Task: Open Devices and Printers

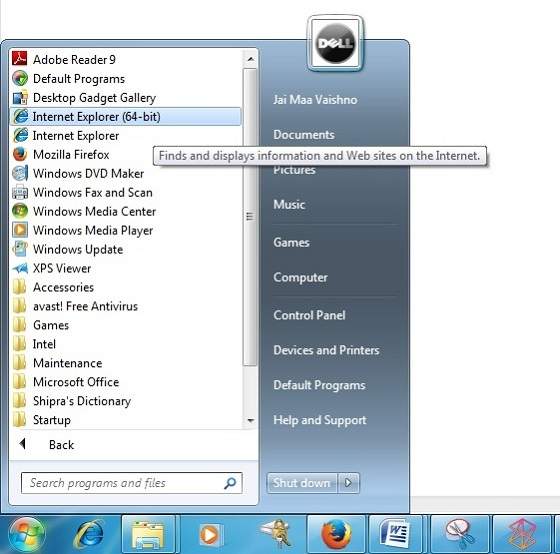Action: point(326,350)
